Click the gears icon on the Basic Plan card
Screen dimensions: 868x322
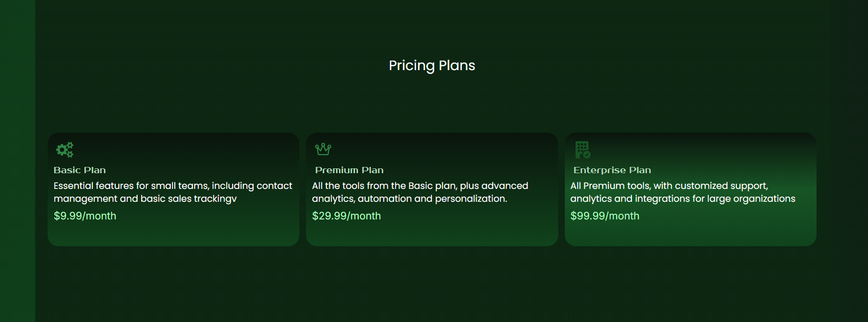coord(65,150)
